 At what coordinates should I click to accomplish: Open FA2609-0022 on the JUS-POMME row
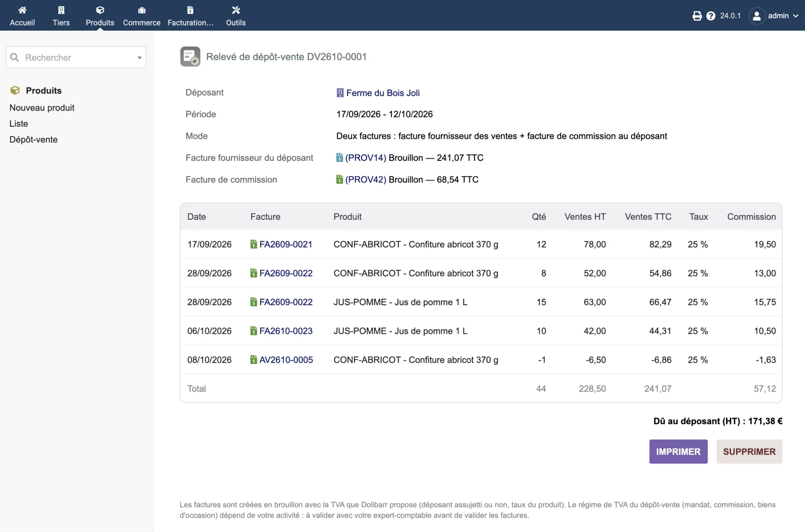pyautogui.click(x=286, y=302)
